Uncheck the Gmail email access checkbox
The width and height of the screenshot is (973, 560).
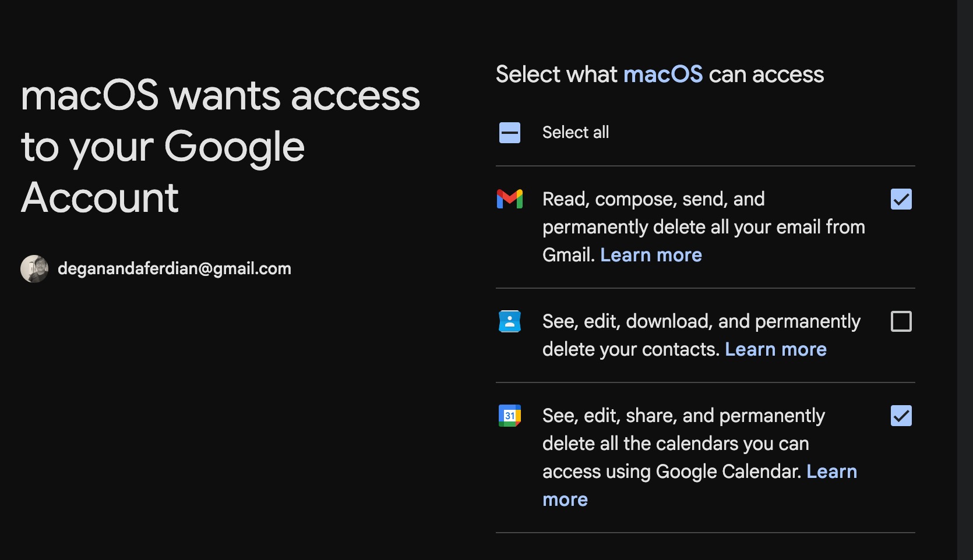(x=901, y=199)
